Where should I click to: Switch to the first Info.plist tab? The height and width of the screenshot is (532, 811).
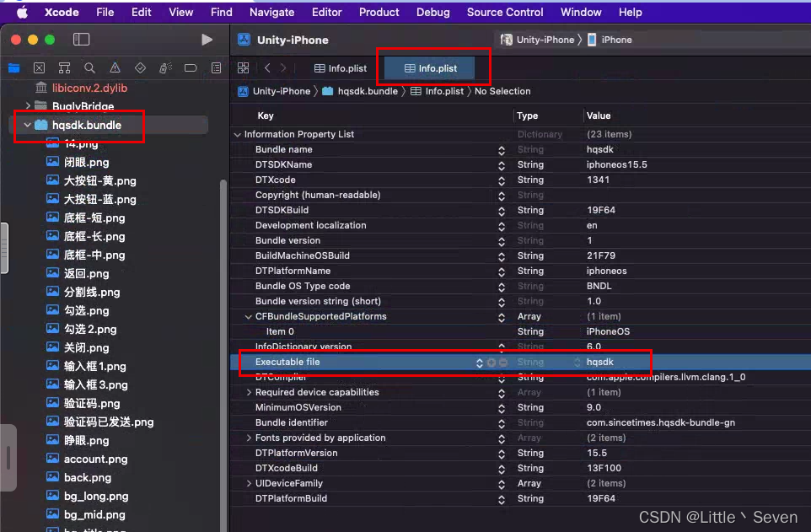click(x=341, y=68)
